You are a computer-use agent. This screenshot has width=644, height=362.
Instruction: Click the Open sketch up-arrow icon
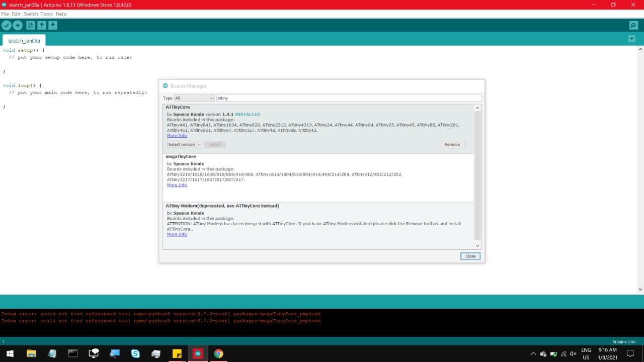click(42, 25)
